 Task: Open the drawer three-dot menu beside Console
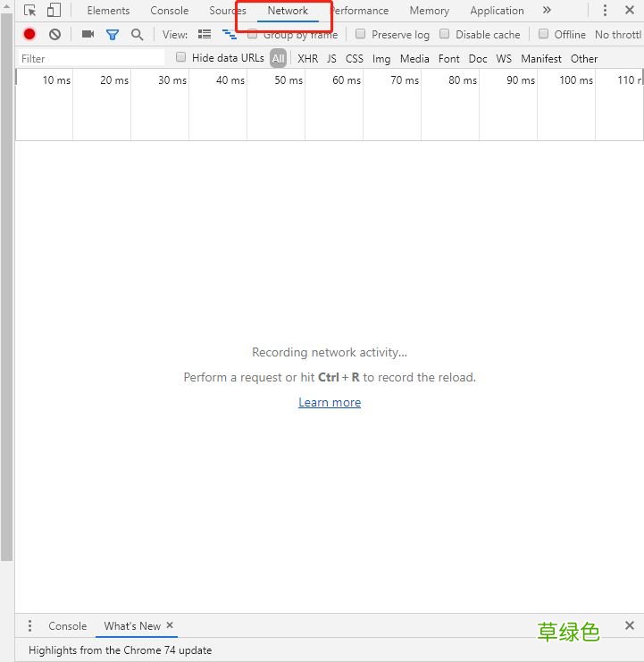coord(29,625)
